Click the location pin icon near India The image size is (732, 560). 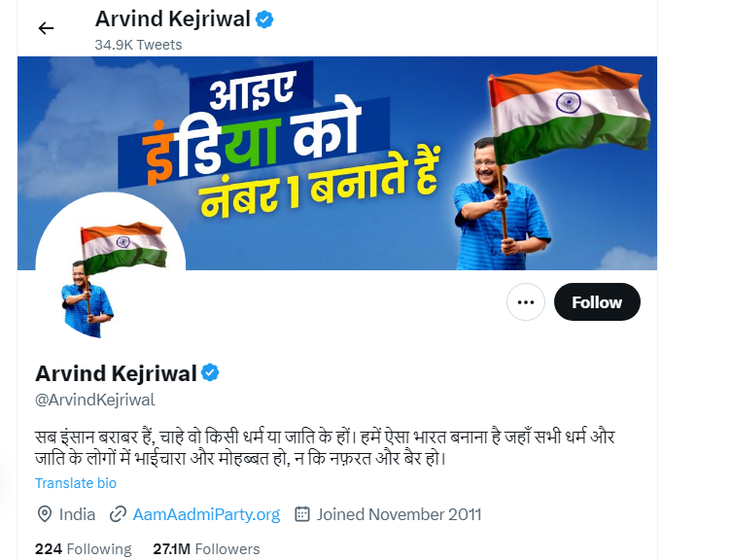click(45, 514)
